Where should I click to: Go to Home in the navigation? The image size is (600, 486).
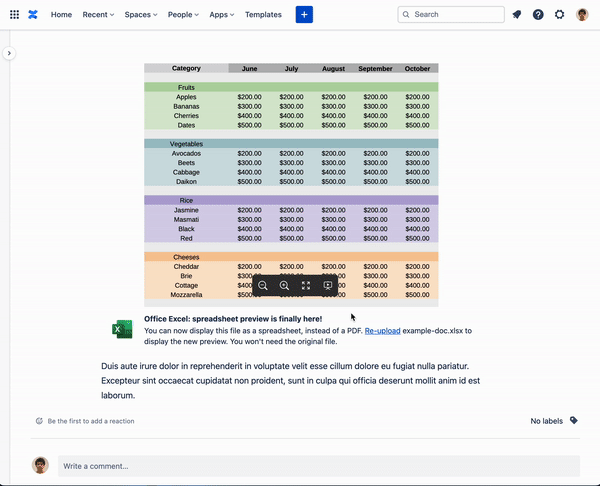61,15
